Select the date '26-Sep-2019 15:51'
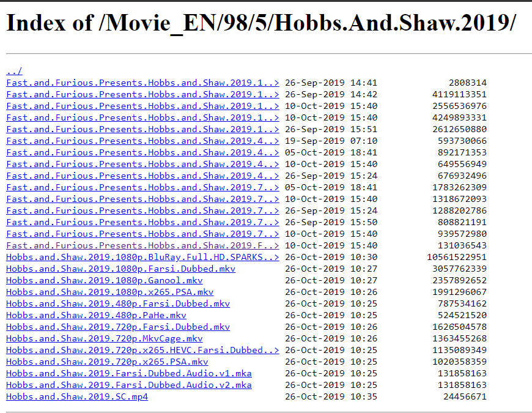This screenshot has width=532, height=413. pos(331,129)
